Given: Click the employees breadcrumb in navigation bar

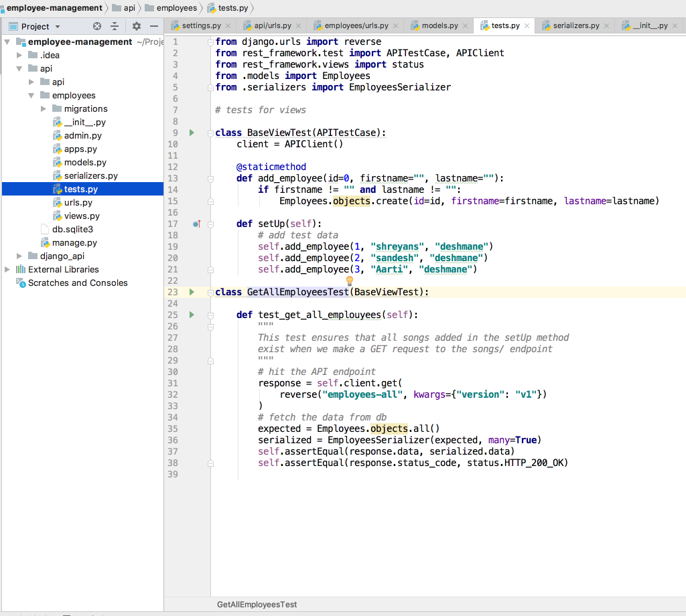Looking at the screenshot, I should click(176, 8).
